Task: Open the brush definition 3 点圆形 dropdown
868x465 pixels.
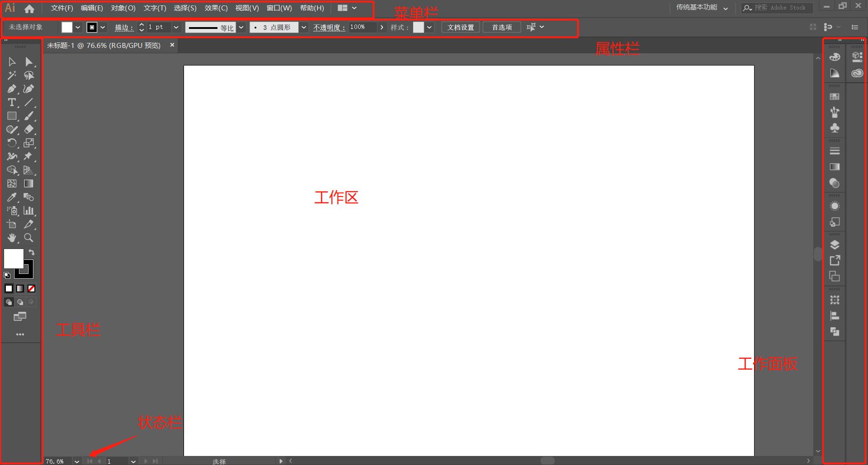Action: pyautogui.click(x=304, y=28)
